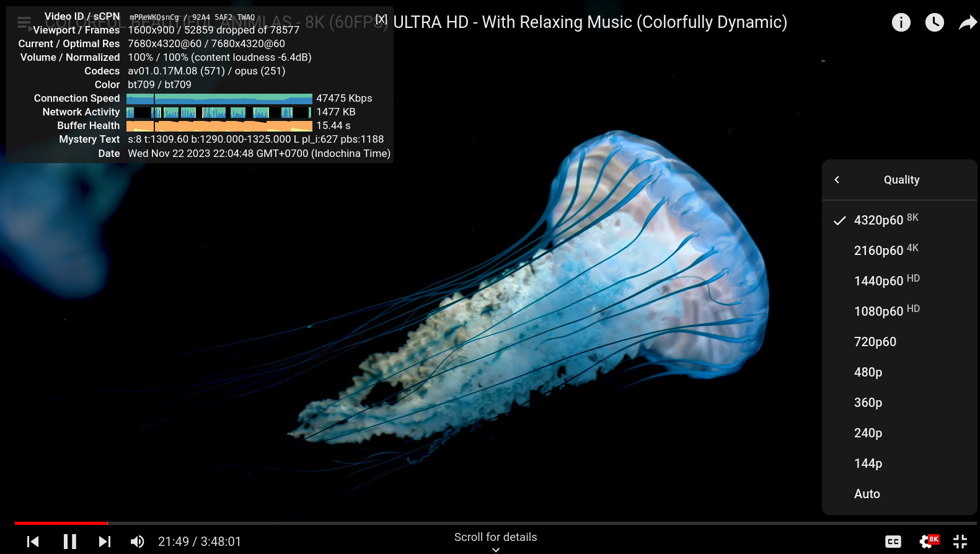Open the playlist menu icon

coord(24,23)
